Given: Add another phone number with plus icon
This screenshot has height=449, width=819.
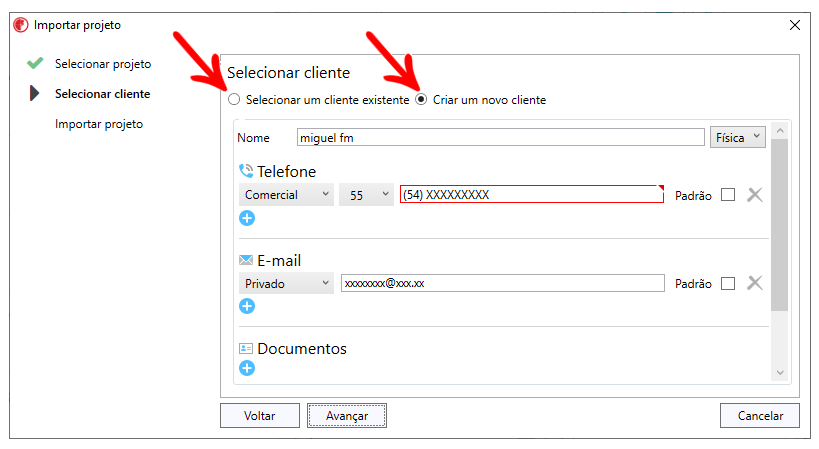Looking at the screenshot, I should (247, 218).
